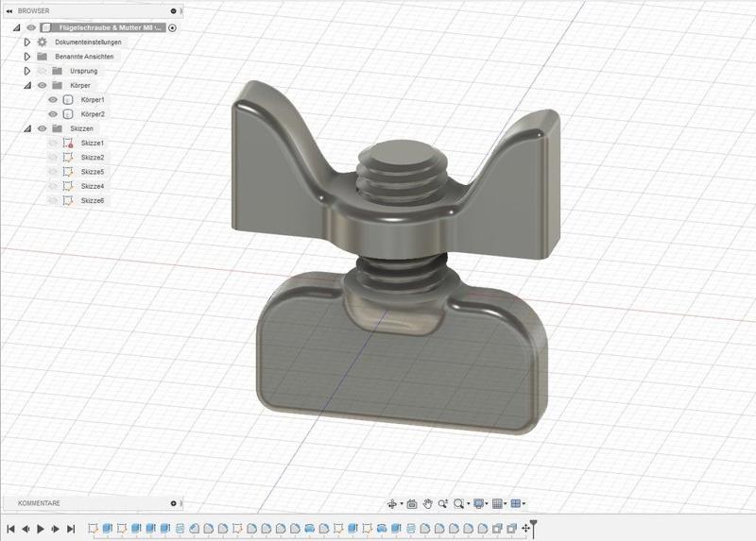Select the Zoom magnifier with plus
Viewport: 756px width, 541px height.
pos(443,504)
